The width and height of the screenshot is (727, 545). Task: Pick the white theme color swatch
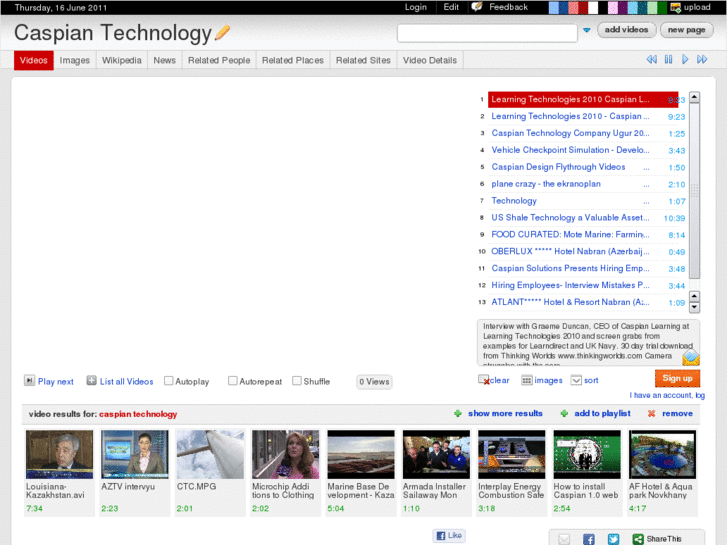[x=593, y=7]
